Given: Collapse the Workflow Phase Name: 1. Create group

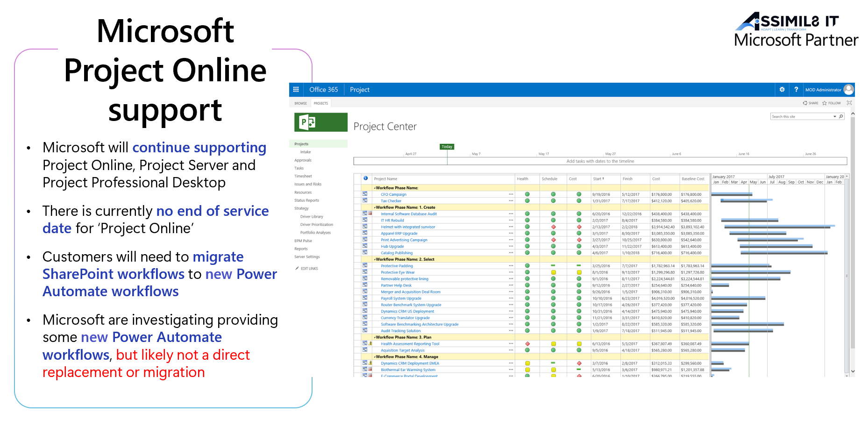Looking at the screenshot, I should pos(374,207).
